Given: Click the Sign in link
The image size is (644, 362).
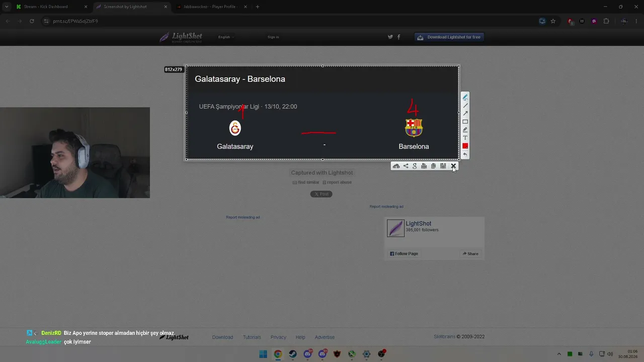Looking at the screenshot, I should pyautogui.click(x=273, y=37).
